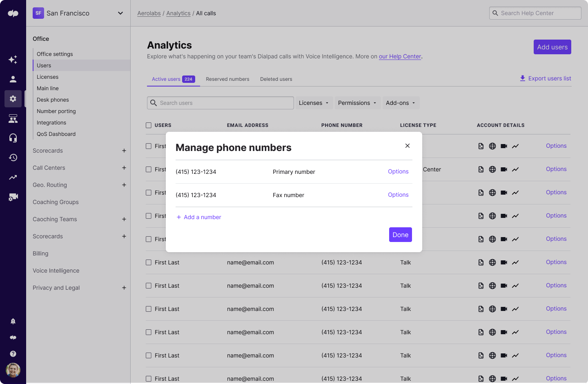The image size is (588, 384).
Task: Click the Done button in Manage phone numbers
Action: coord(400,235)
